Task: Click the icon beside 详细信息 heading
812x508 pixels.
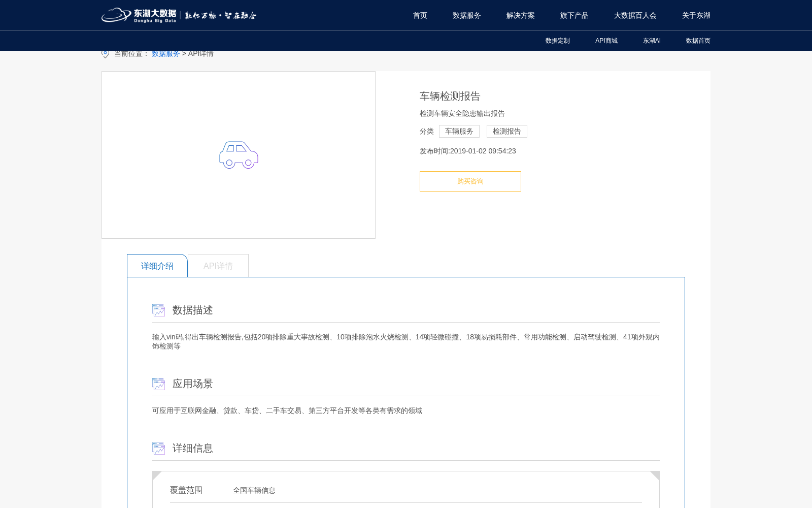Action: click(158, 449)
